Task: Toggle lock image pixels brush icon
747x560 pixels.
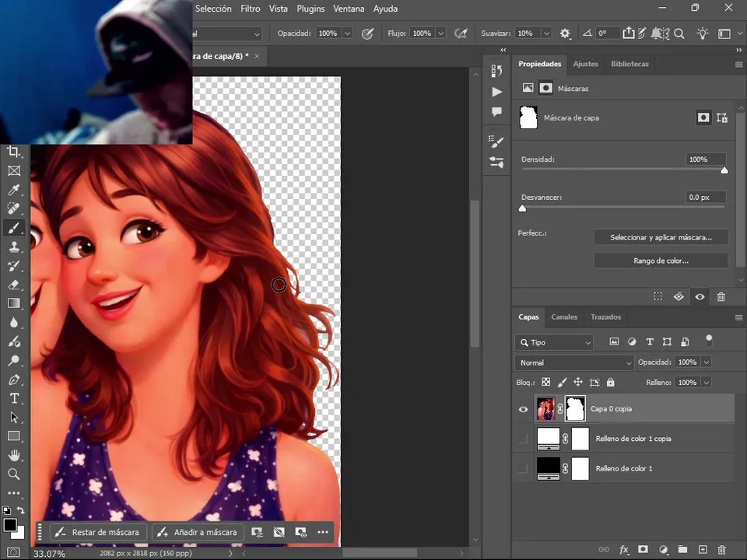Action: click(x=562, y=383)
